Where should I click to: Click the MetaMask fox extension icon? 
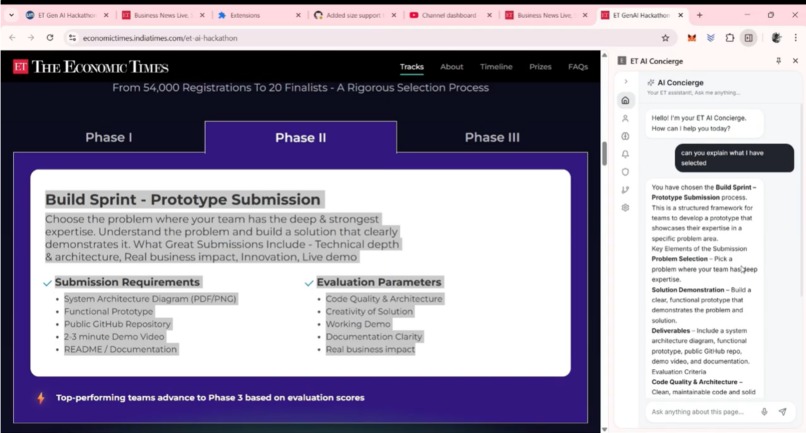pyautogui.click(x=692, y=38)
